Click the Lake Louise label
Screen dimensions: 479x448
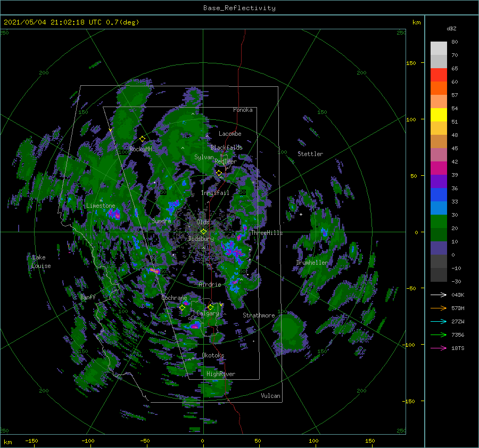tap(41, 262)
